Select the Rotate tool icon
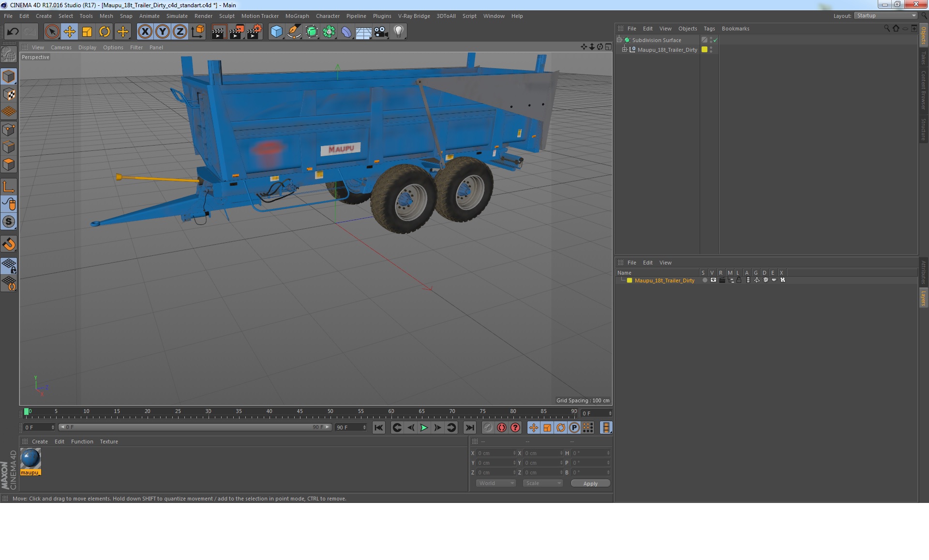Viewport: 929px width, 560px height. pos(105,32)
